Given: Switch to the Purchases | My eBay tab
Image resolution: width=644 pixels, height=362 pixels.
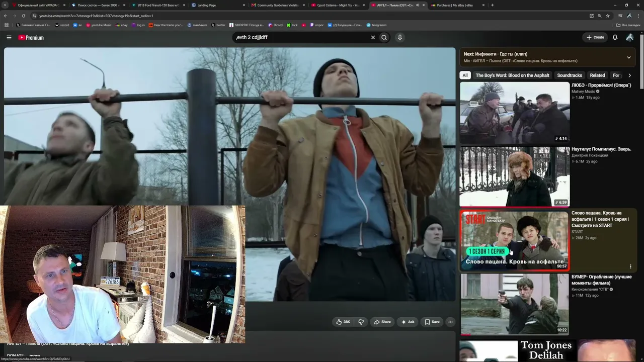Looking at the screenshot, I should point(457,5).
